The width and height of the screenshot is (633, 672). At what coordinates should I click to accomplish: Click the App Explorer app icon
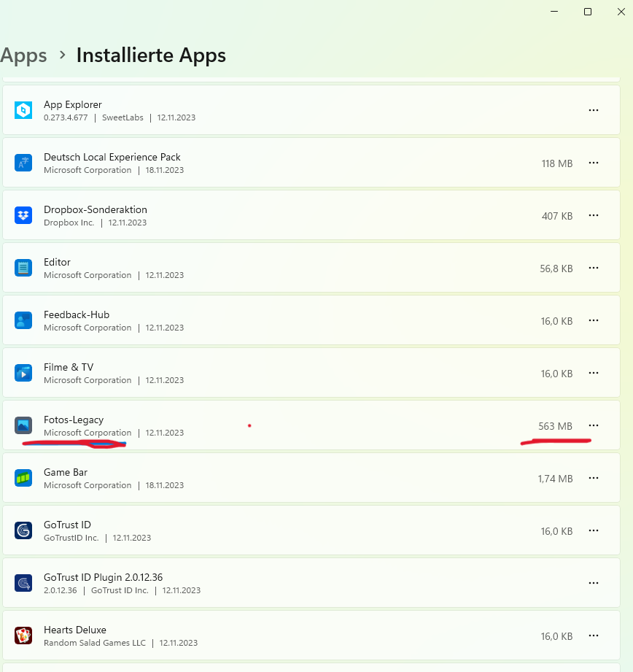23,110
